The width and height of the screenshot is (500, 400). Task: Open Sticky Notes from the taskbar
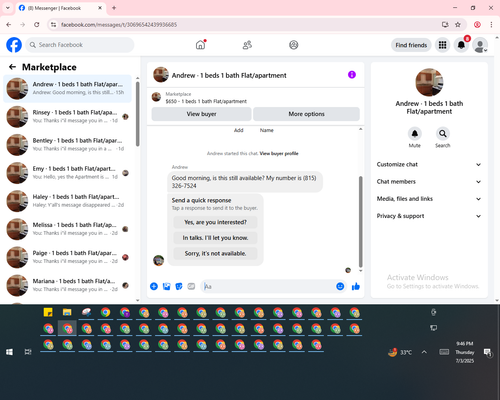click(48, 312)
